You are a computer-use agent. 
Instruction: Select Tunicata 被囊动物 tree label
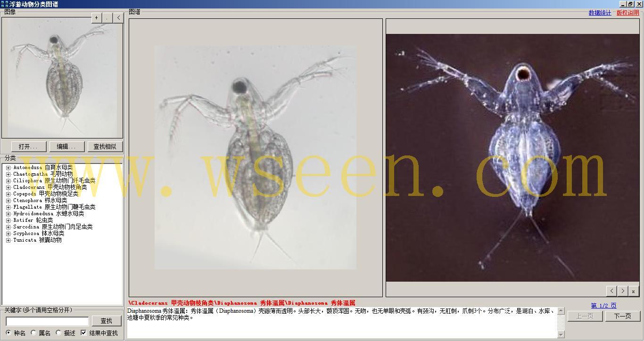pyautogui.click(x=37, y=240)
